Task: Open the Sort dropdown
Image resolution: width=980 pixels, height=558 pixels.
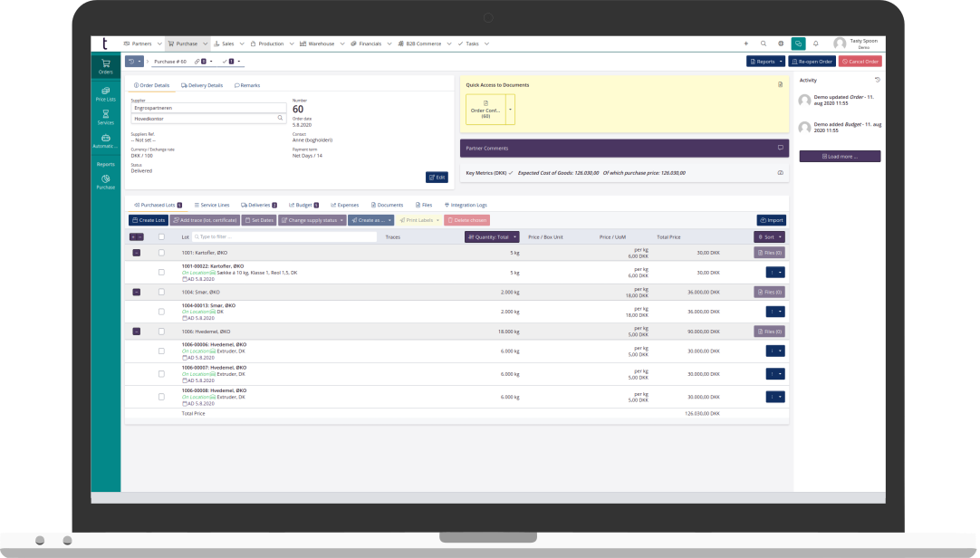Action: (769, 237)
